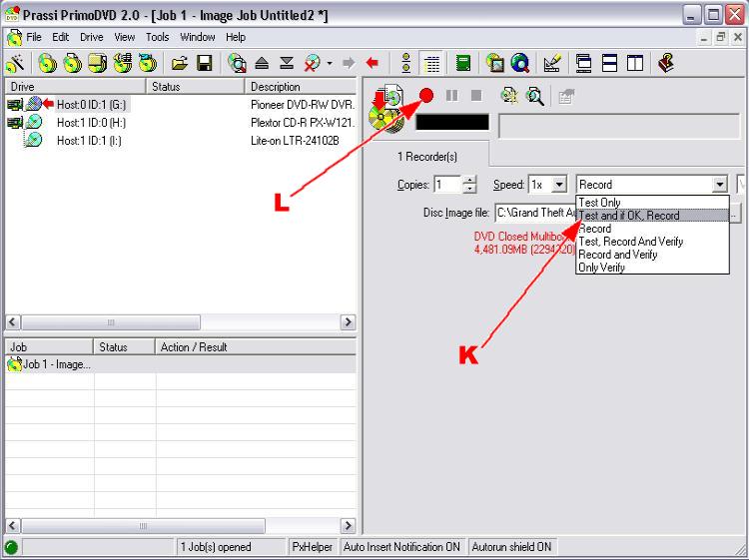Viewport: 749px width, 560px height.
Task: Open the Speed dropdown
Action: (x=559, y=185)
